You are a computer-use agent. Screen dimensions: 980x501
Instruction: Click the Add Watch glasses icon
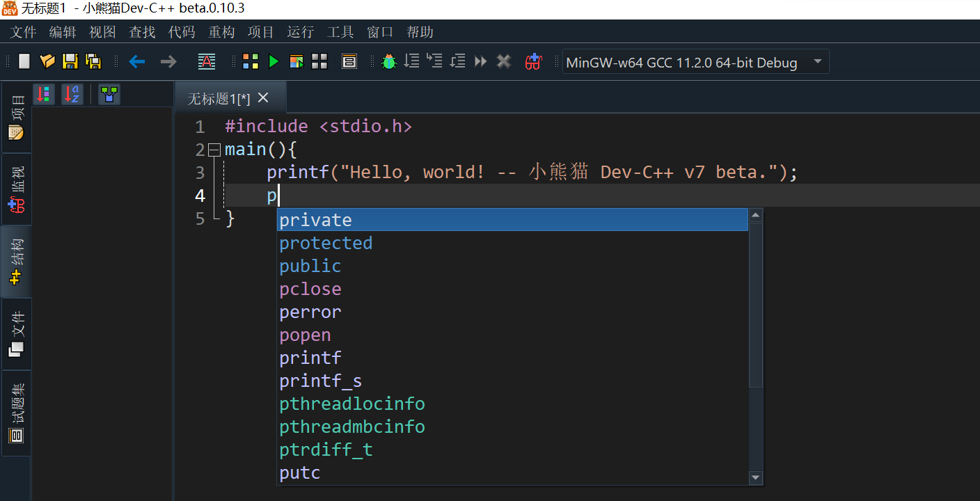click(534, 62)
